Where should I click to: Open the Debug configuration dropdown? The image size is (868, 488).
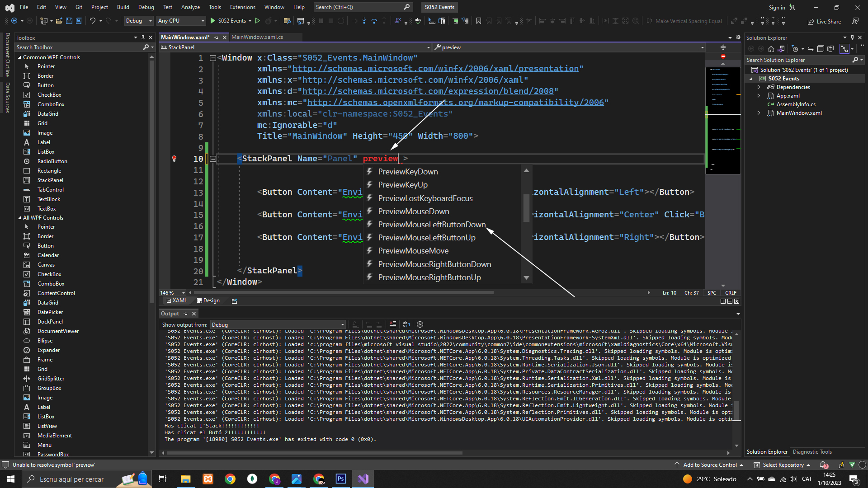coord(139,21)
